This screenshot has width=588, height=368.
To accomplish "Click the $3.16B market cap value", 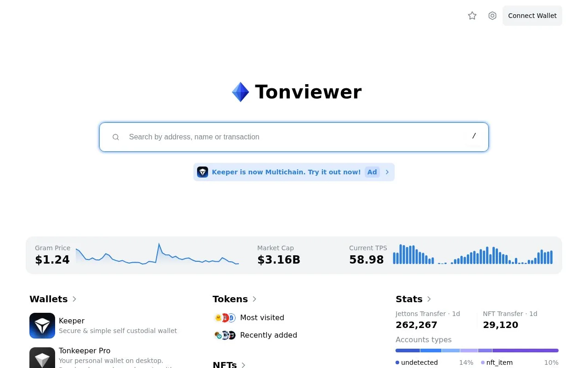I will click(x=279, y=259).
